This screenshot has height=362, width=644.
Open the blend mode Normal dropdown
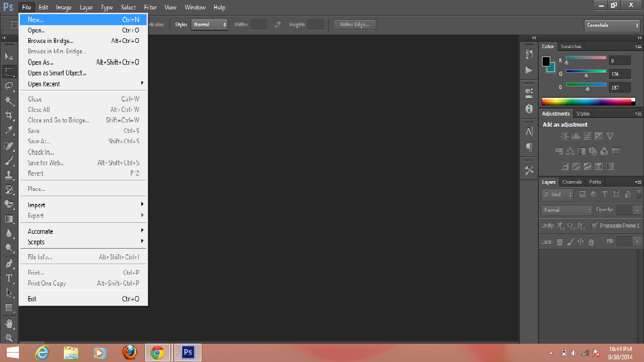(567, 210)
